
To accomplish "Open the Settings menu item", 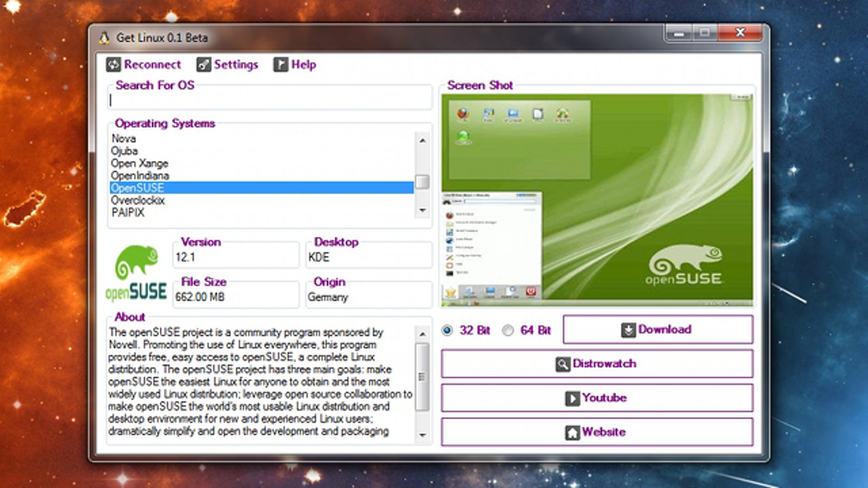I will [227, 65].
